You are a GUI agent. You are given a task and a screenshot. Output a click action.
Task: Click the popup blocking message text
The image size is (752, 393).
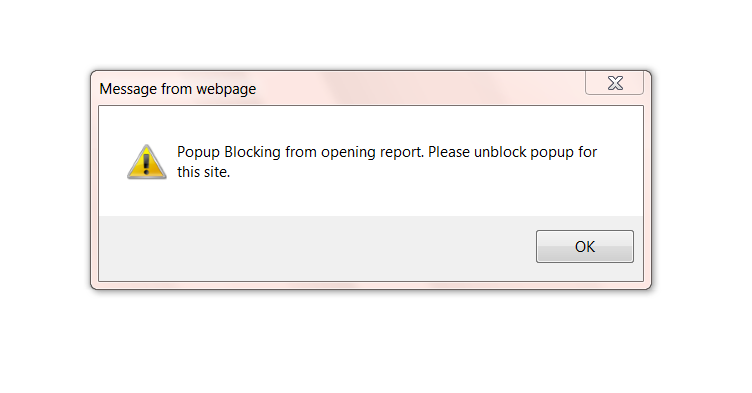387,162
